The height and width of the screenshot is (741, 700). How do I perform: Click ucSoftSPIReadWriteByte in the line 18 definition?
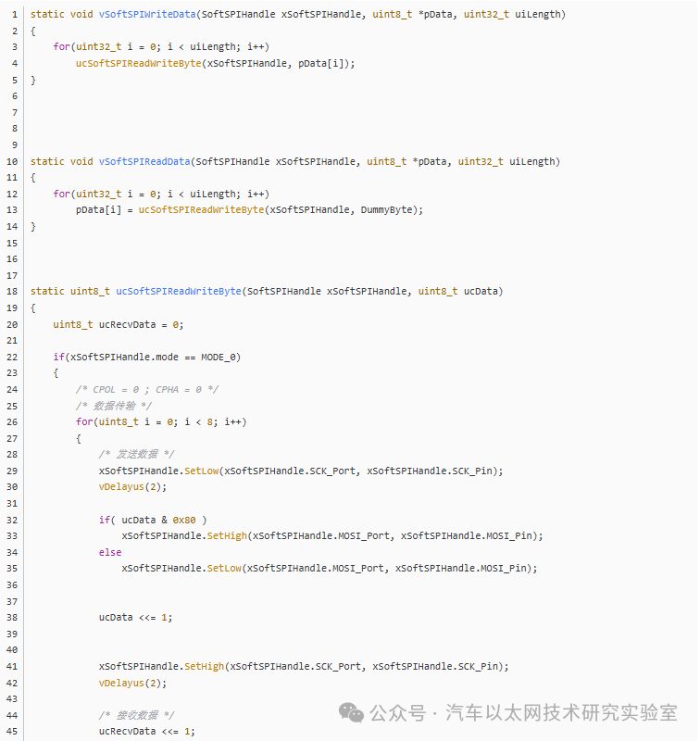(179, 291)
